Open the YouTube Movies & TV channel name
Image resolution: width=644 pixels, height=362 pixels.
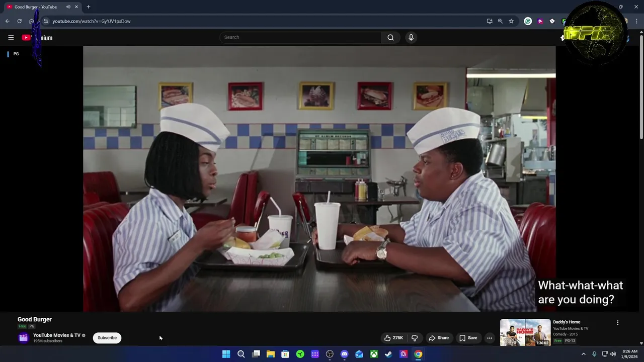tap(57, 335)
